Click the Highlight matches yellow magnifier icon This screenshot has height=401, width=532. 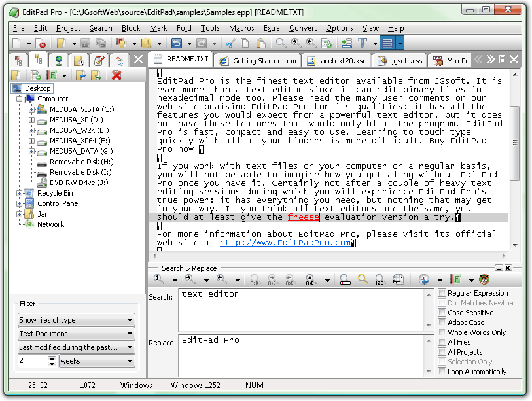pos(363,279)
